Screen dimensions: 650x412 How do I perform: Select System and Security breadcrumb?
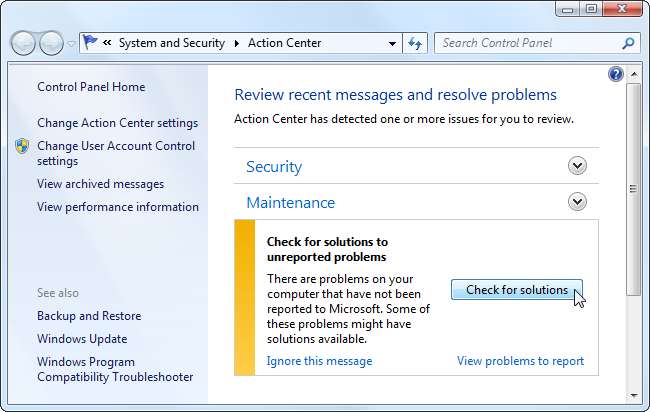[x=173, y=43]
